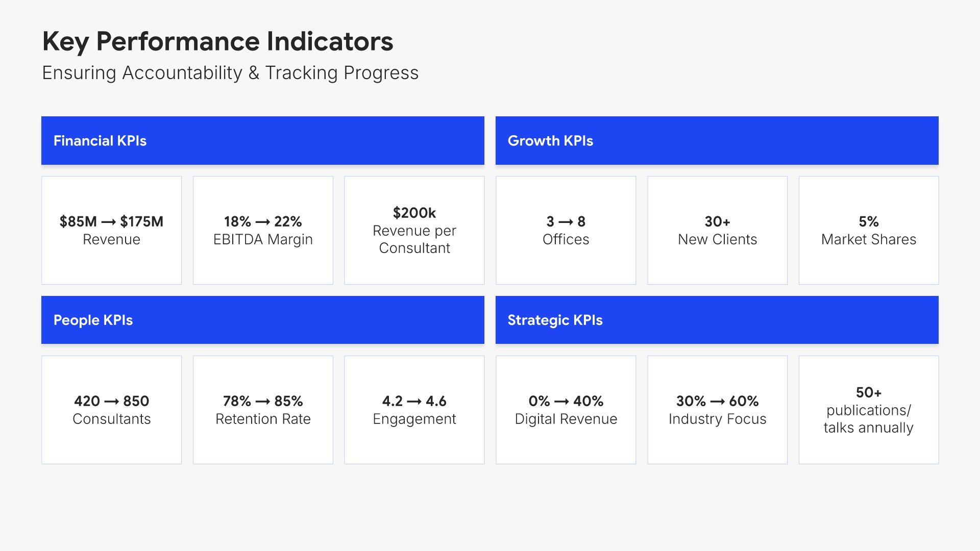
Task: Click the 420 to 850 Consultants card
Action: point(111,410)
